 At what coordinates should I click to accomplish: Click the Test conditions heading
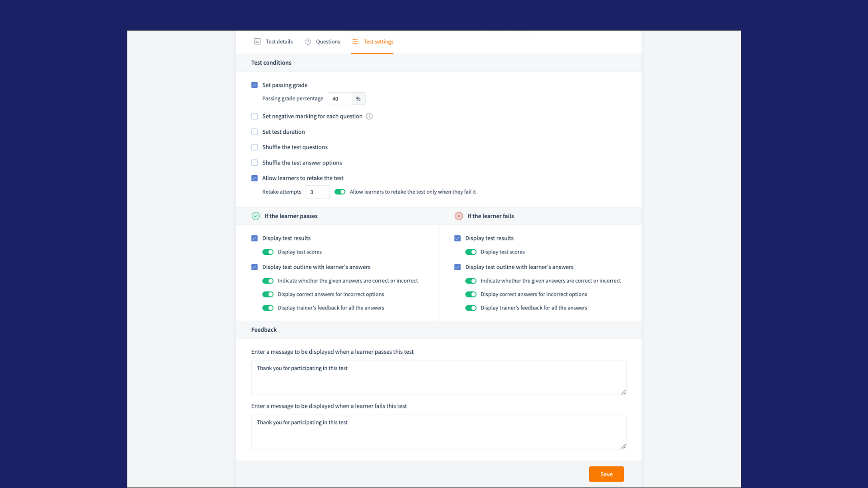point(271,63)
